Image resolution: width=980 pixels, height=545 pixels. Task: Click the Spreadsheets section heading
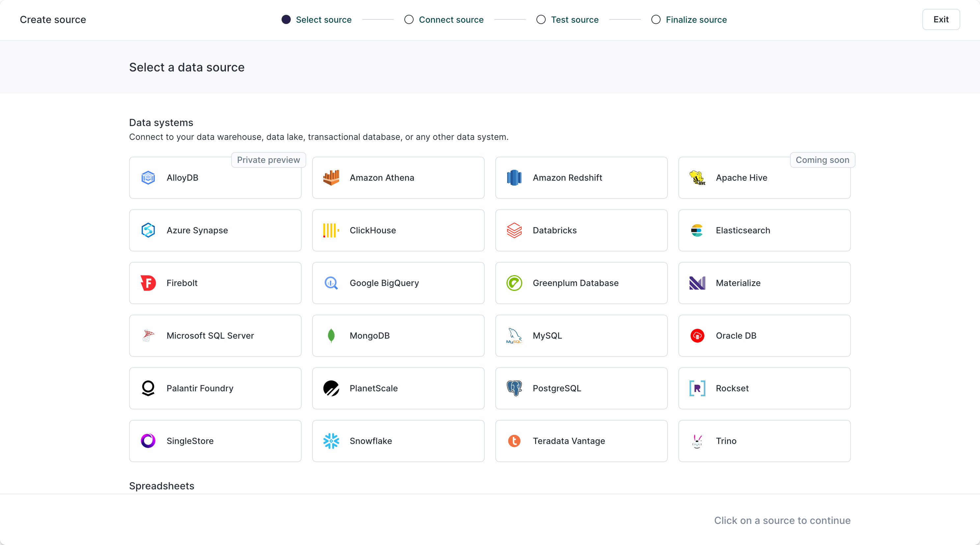[x=162, y=486]
